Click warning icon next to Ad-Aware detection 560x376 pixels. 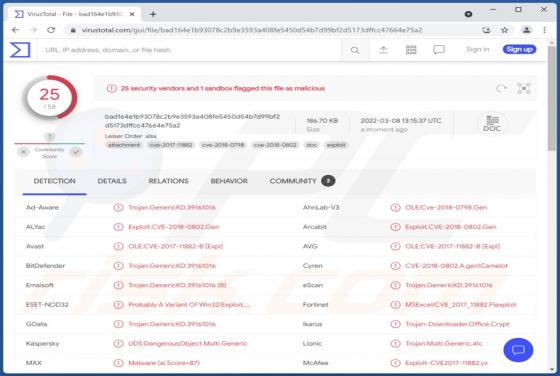(119, 207)
